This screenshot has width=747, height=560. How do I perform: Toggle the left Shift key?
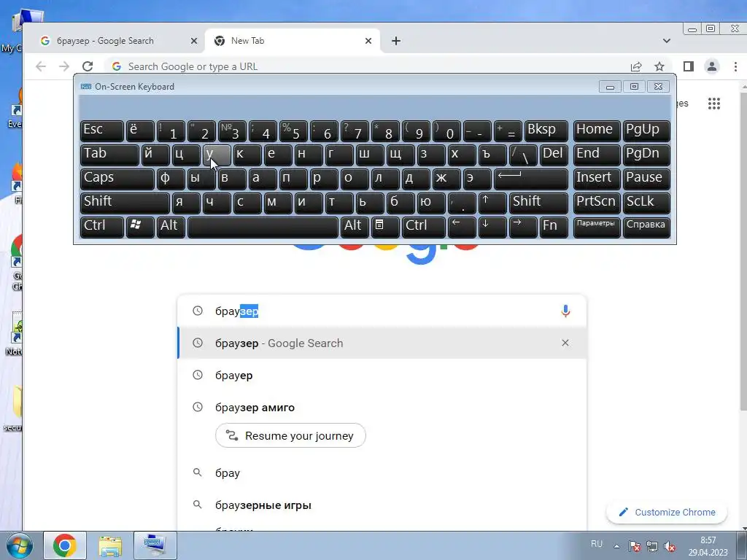pos(124,203)
